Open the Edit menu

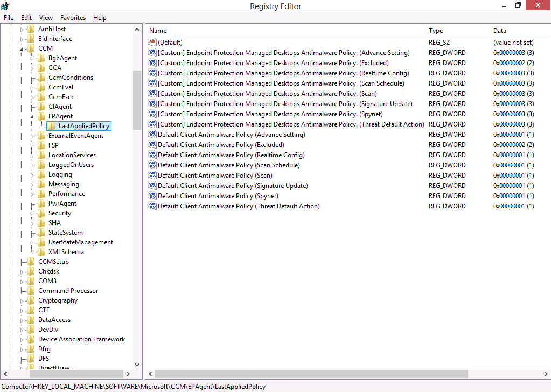pos(26,18)
